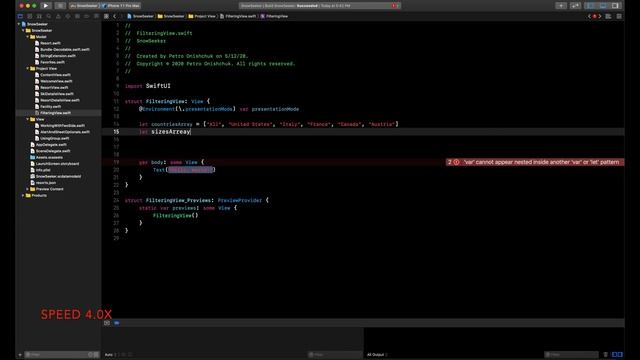This screenshot has height=360, width=640.
Task: Add a new file with plus button
Action: (20, 355)
